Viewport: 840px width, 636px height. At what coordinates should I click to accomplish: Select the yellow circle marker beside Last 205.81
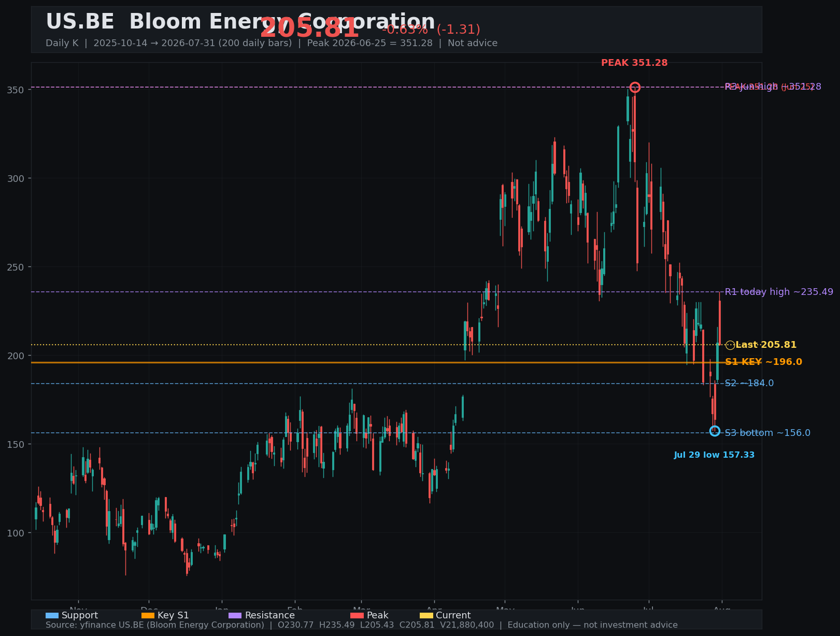pos(730,345)
